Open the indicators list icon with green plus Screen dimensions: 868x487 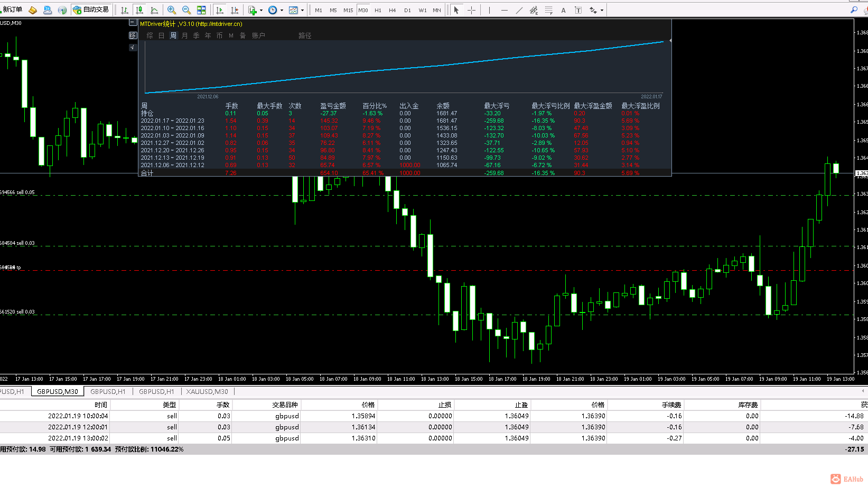point(253,10)
